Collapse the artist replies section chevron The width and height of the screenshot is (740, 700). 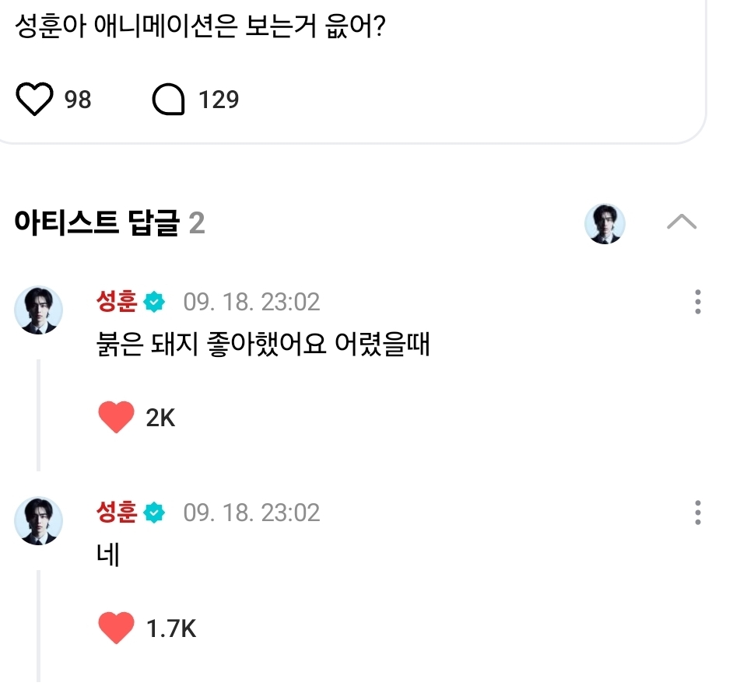682,224
